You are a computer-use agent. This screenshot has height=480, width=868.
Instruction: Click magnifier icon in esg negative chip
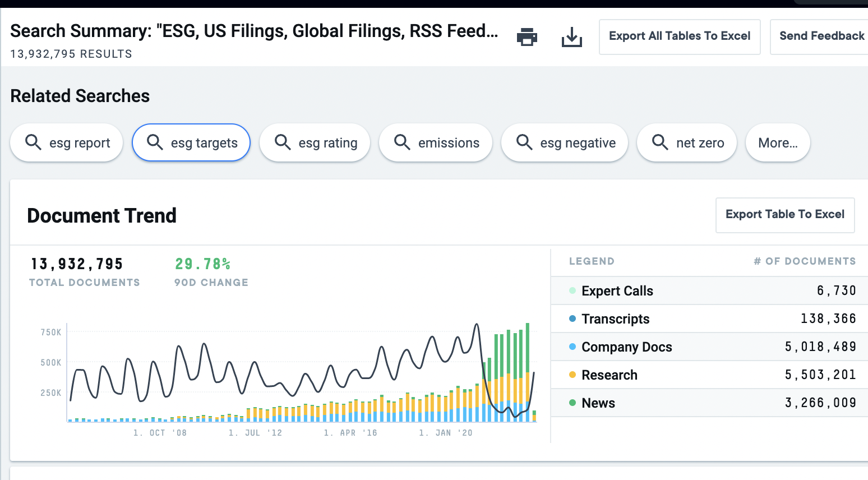(x=524, y=142)
